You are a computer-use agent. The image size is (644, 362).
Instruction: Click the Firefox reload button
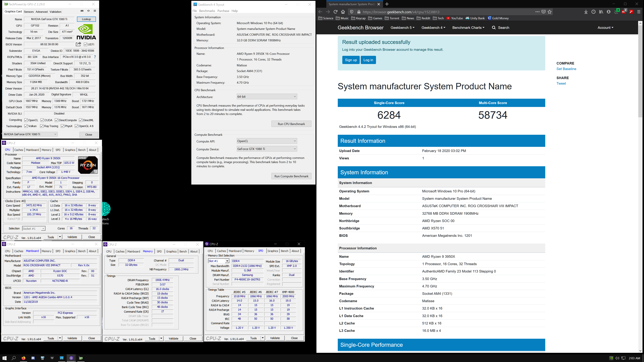[335, 12]
